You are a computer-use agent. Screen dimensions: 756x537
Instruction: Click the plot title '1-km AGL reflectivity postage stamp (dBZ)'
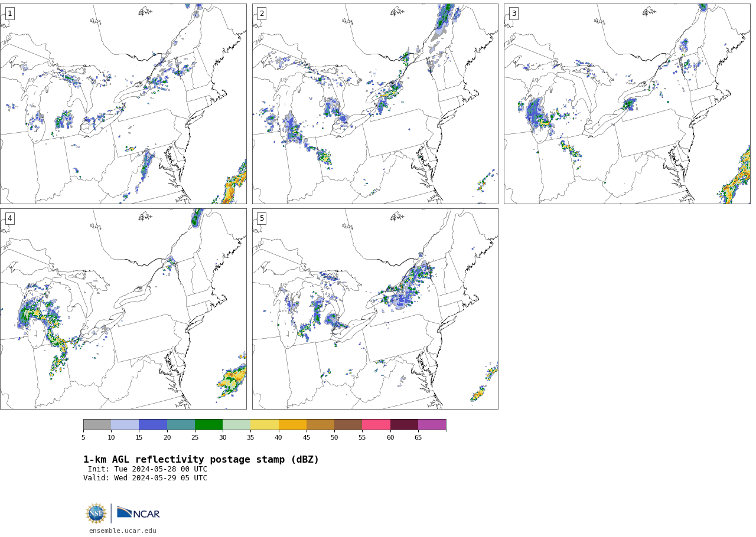click(201, 460)
